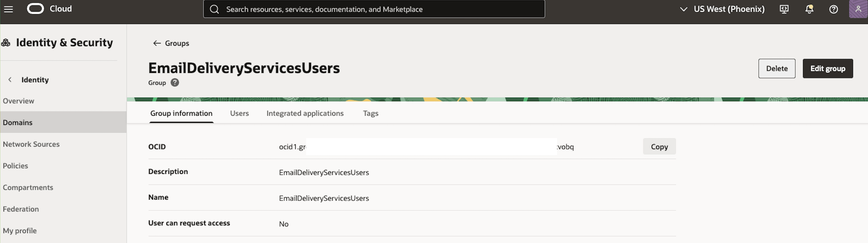Screen dimensions: 868x243
Task: Open the Integrated applications tab
Action: [x=305, y=113]
